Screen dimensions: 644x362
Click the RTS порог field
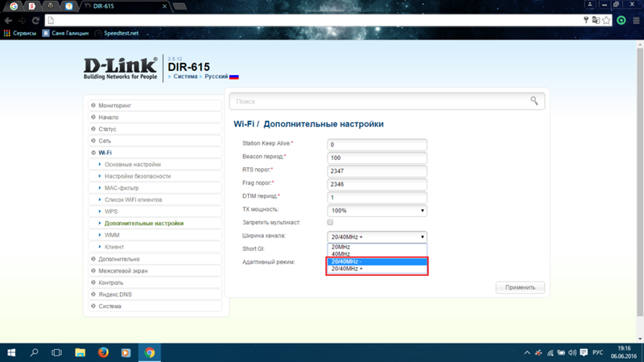377,171
